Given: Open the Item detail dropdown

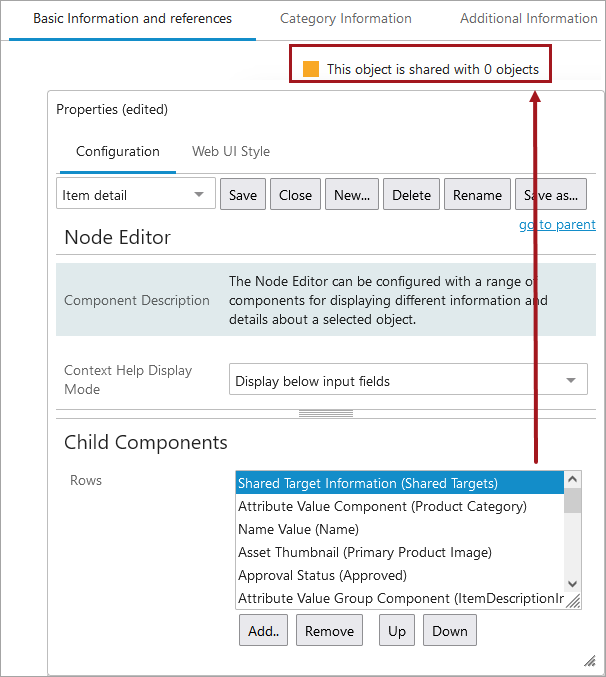Looking at the screenshot, I should point(136,195).
